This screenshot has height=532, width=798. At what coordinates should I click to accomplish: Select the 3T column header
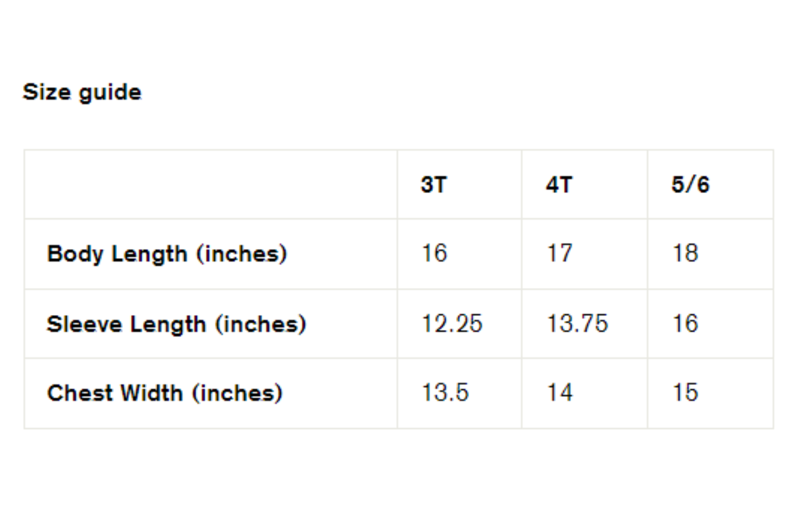click(434, 185)
